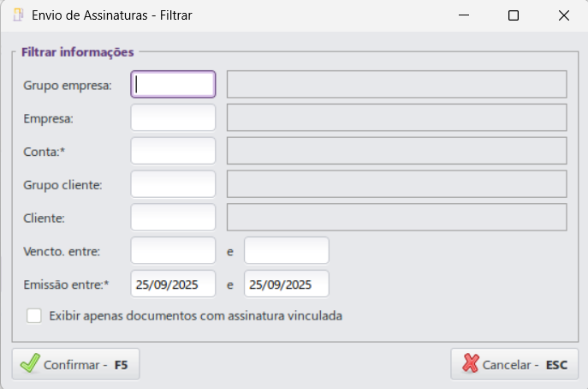Screen dimensions: 588x389
Task: Click the app icon in title bar
Action: point(17,15)
